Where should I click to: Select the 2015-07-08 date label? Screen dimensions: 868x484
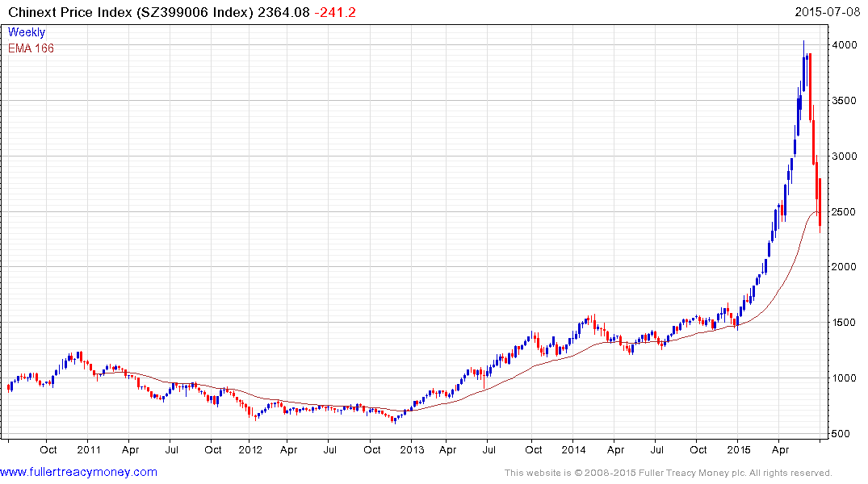tap(827, 11)
